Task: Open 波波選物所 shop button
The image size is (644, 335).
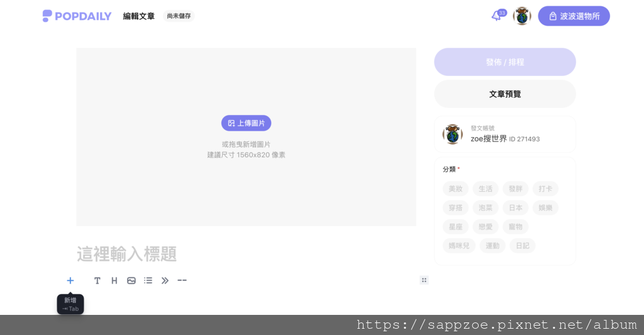Action: tap(574, 16)
